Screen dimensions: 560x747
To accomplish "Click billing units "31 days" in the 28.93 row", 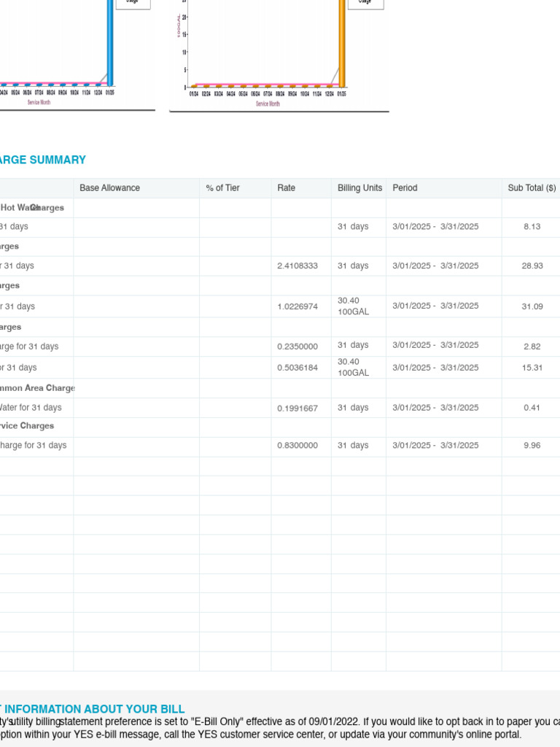I will pos(353,266).
